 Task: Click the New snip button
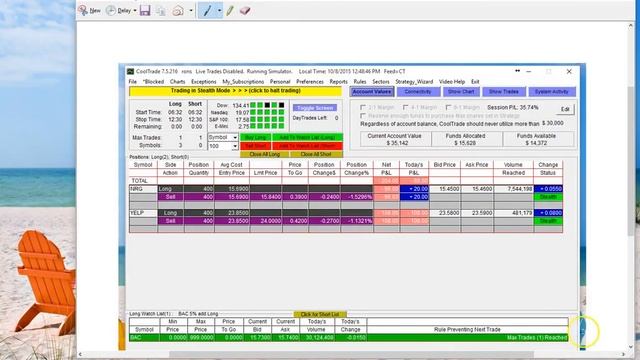click(89, 11)
